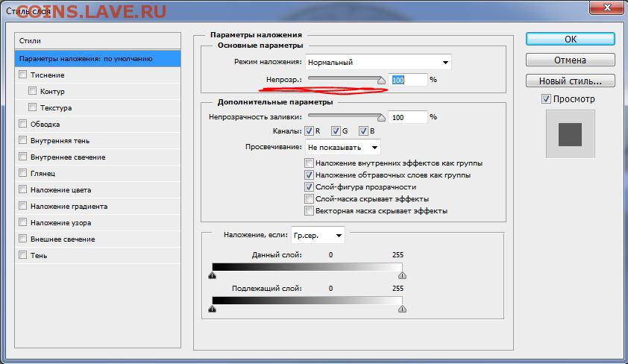Uncheck the Просмотр preview checkbox

[546, 99]
